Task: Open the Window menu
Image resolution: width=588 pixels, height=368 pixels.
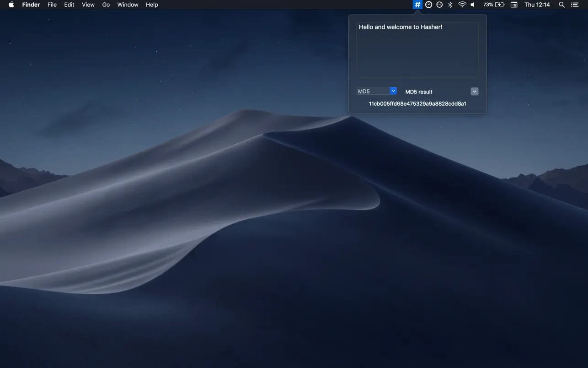Action: 128,5
